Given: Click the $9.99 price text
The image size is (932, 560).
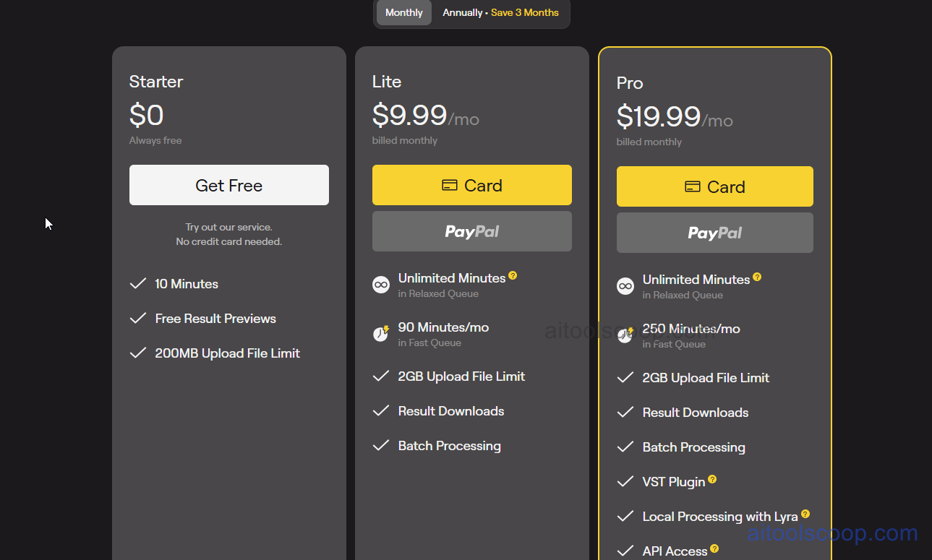Looking at the screenshot, I should click(410, 116).
